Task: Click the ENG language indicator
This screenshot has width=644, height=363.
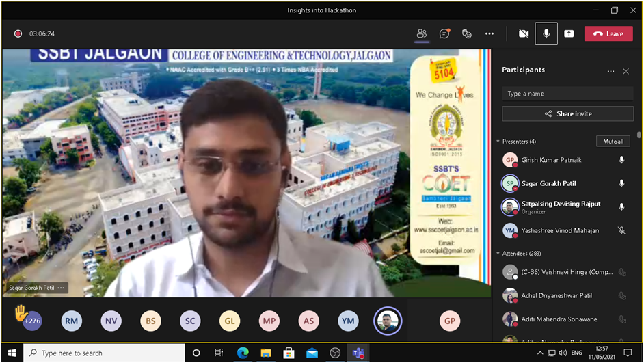Action: [576, 353]
